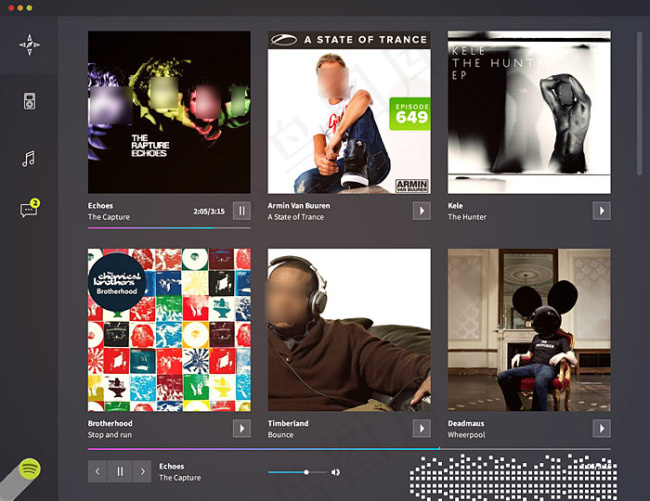Click 'The Hunter' subtitle text

pos(467,217)
